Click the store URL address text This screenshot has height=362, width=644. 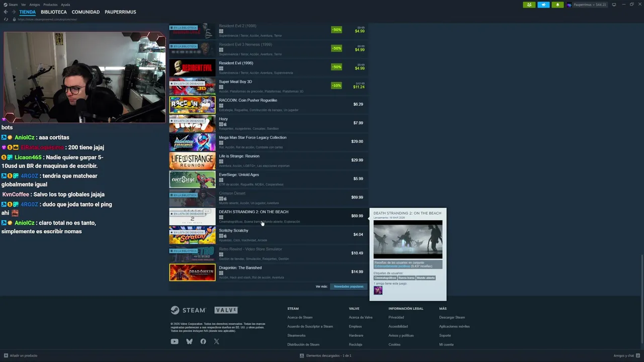click(x=47, y=19)
